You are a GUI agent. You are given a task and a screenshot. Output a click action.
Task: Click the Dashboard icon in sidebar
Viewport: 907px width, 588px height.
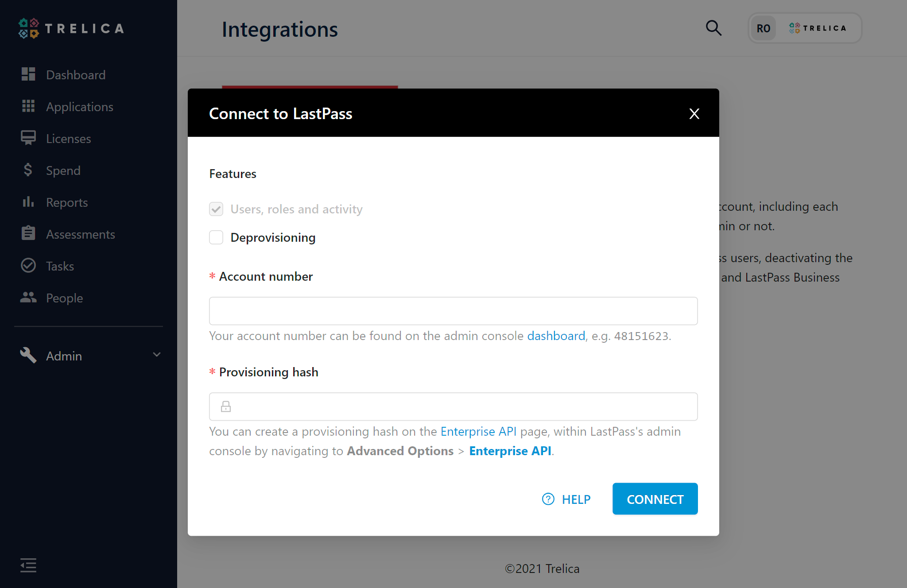(28, 74)
